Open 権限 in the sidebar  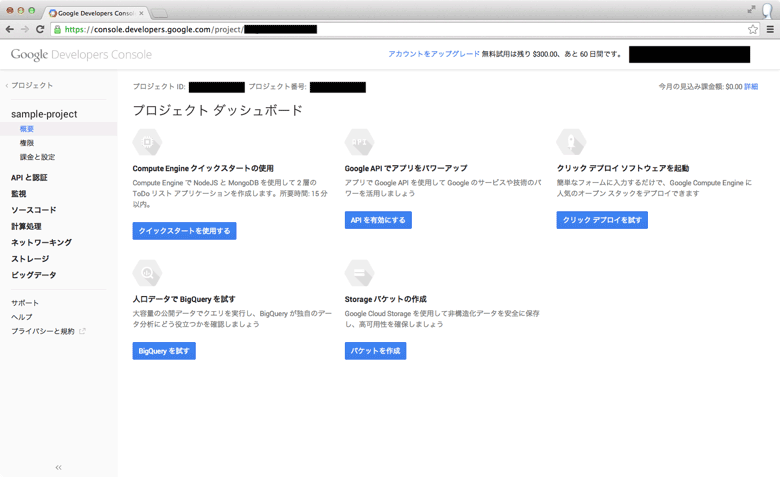(x=27, y=143)
